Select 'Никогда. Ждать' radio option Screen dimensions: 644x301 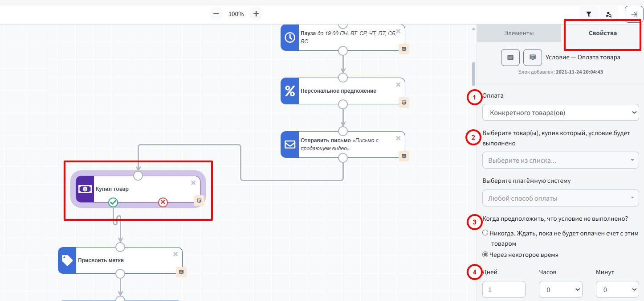[485, 233]
